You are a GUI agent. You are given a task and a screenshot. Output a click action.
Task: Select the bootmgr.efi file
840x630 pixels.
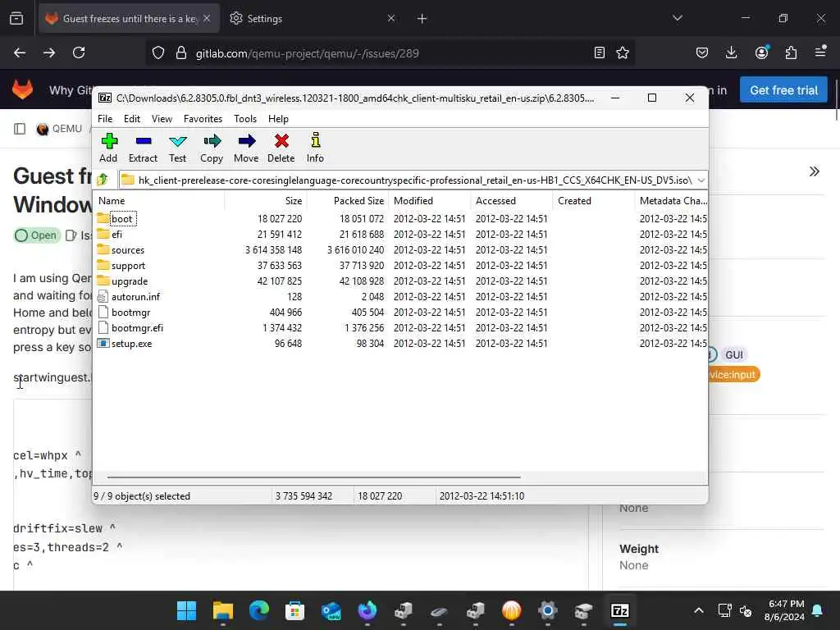[x=137, y=327]
